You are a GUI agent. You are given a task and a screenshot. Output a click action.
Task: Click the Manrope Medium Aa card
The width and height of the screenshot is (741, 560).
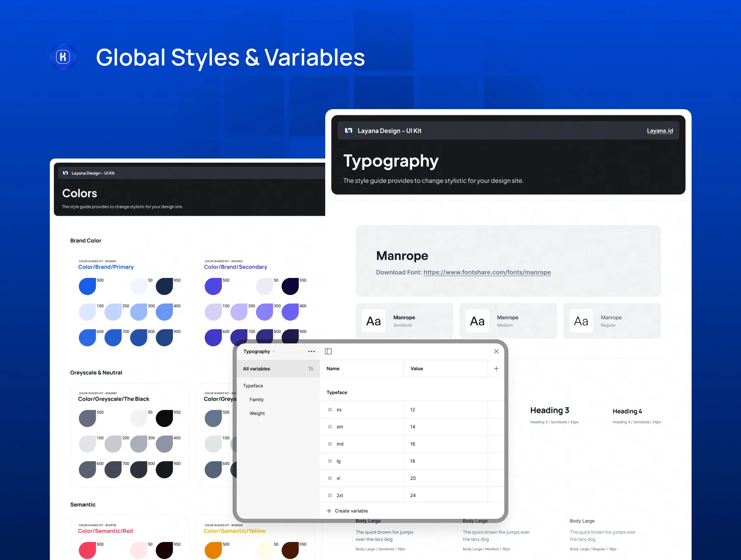pos(508,321)
